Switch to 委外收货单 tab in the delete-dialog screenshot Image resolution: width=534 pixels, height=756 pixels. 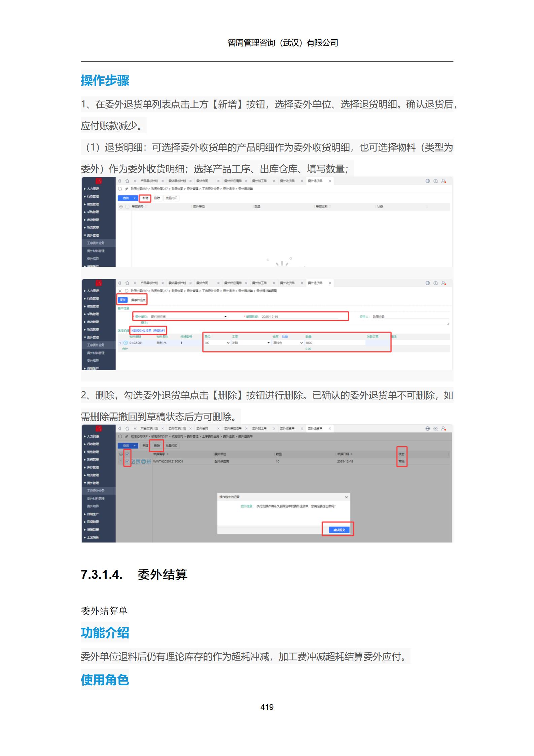287,429
